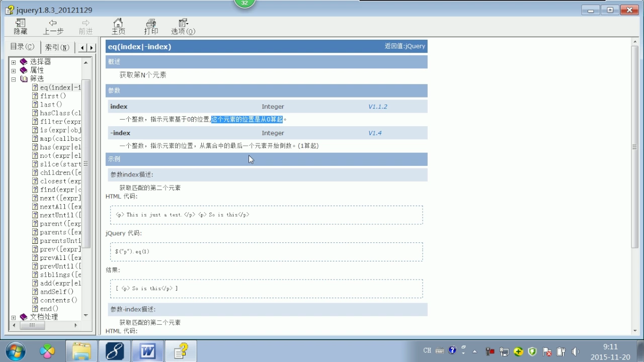Open the 选项 options toolbar menu
Viewport: 644px width, 362px height.
point(183,27)
